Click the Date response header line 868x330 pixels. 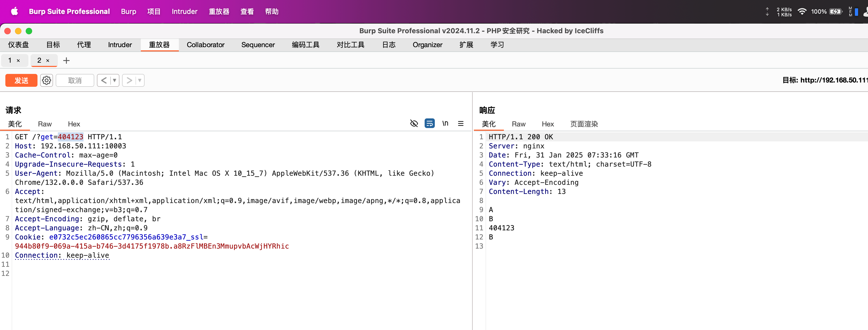point(563,155)
